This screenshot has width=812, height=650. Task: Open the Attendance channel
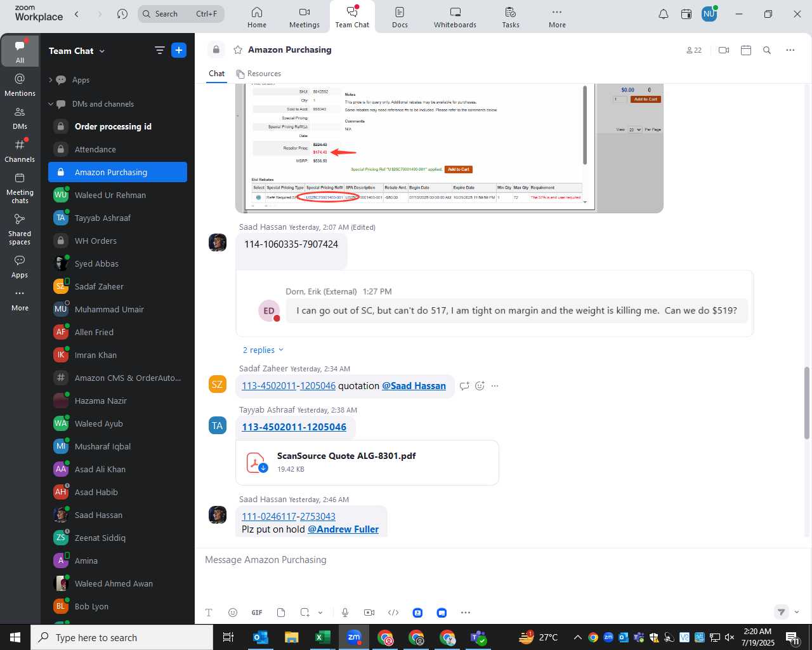coord(117,149)
